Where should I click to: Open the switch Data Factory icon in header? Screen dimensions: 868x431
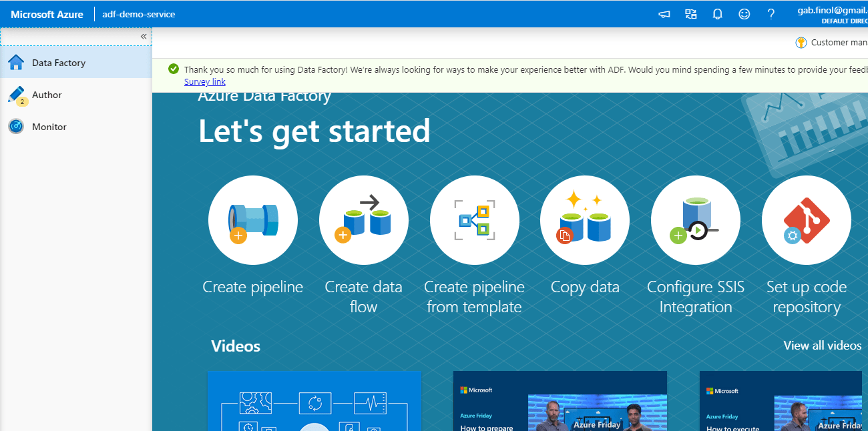(x=691, y=14)
